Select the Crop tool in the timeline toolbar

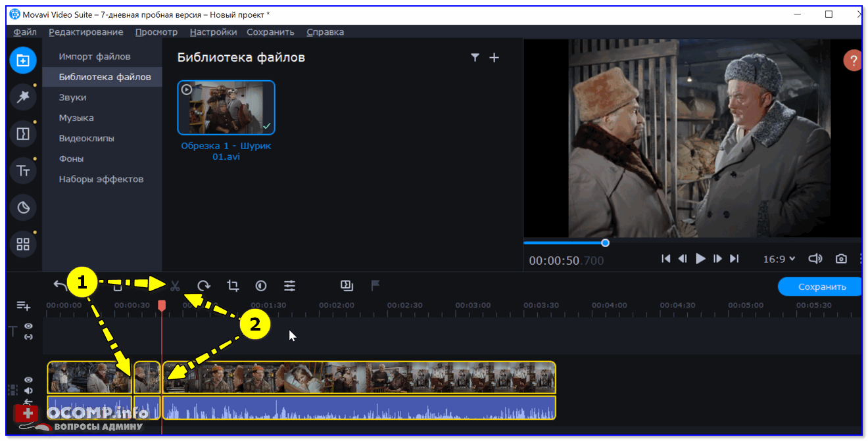tap(233, 286)
